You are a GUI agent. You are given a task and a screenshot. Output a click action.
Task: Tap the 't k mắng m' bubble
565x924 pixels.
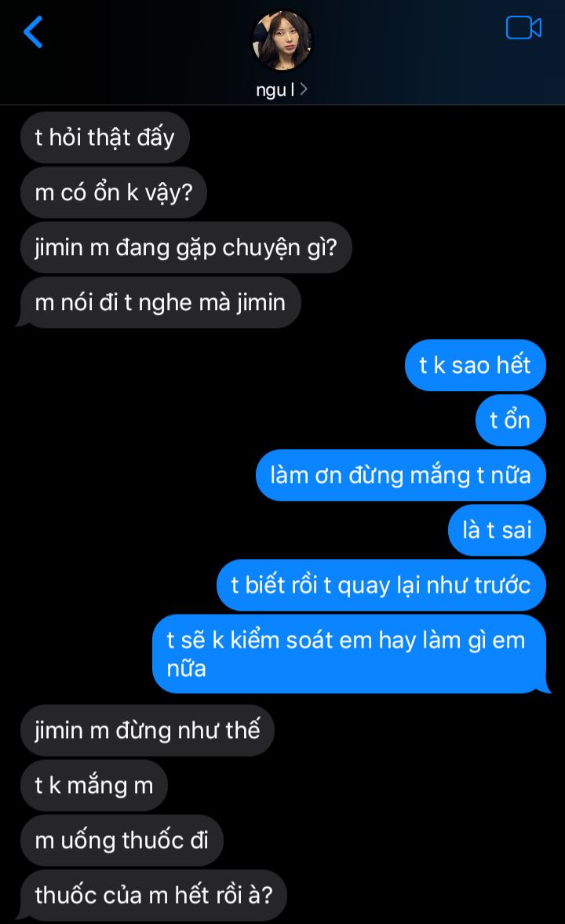click(94, 786)
